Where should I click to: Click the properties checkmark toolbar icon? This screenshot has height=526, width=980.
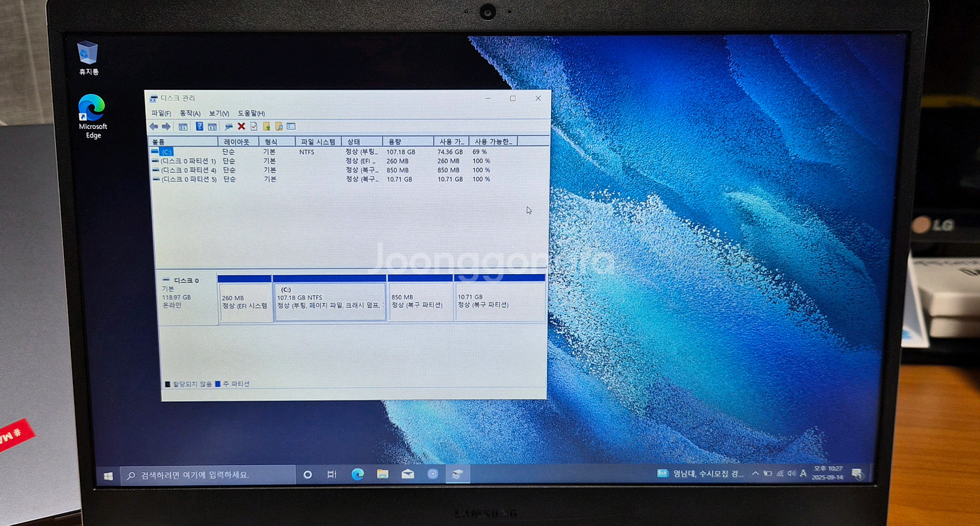click(254, 126)
